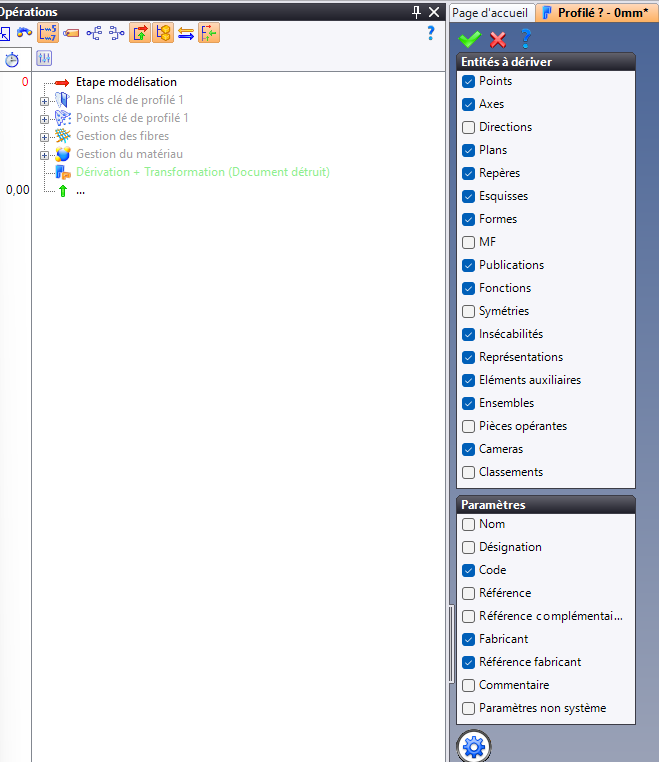The image size is (659, 762).
Task: Open help with the blue question mark beside red cross
Action: [525, 38]
